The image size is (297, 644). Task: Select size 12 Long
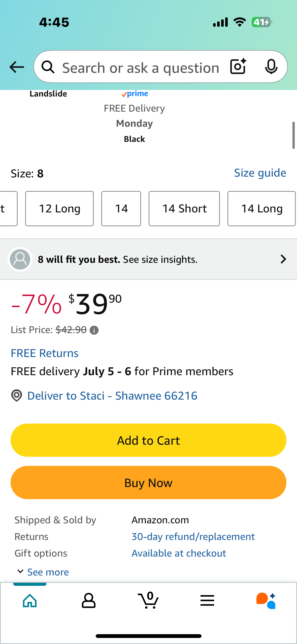pos(59,209)
